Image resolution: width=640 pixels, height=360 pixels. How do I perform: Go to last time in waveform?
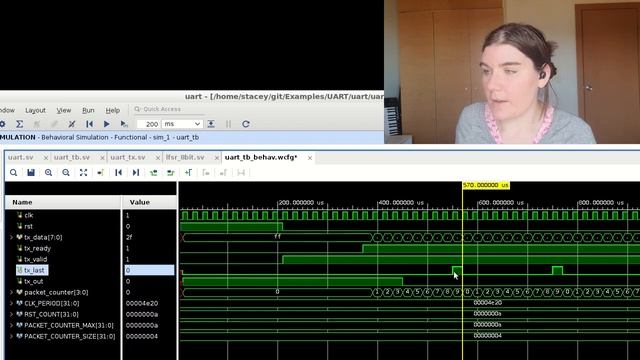(x=136, y=173)
